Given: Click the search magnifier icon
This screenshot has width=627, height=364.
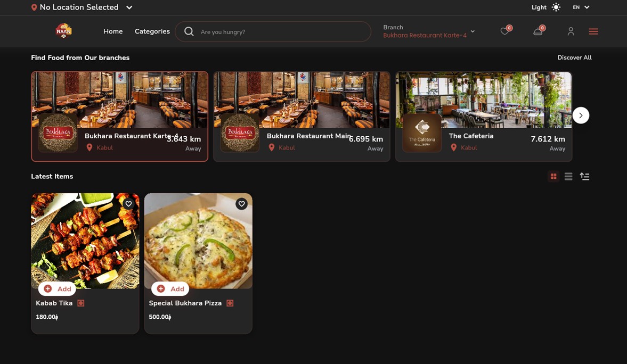Looking at the screenshot, I should (x=189, y=31).
